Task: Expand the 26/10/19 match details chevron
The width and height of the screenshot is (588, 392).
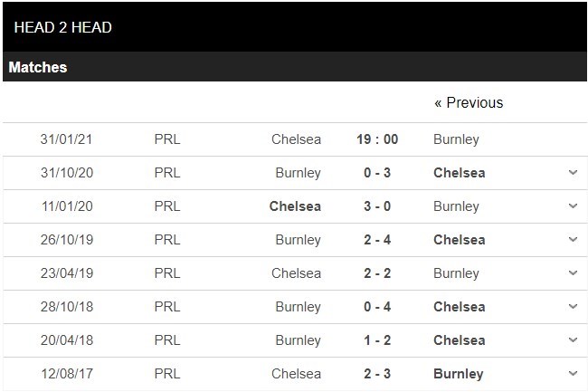Action: (x=573, y=239)
